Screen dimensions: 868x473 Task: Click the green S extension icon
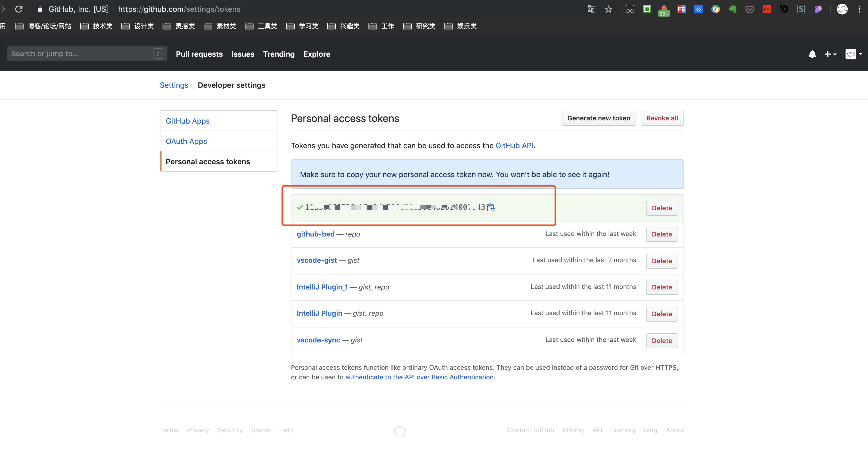coord(801,9)
